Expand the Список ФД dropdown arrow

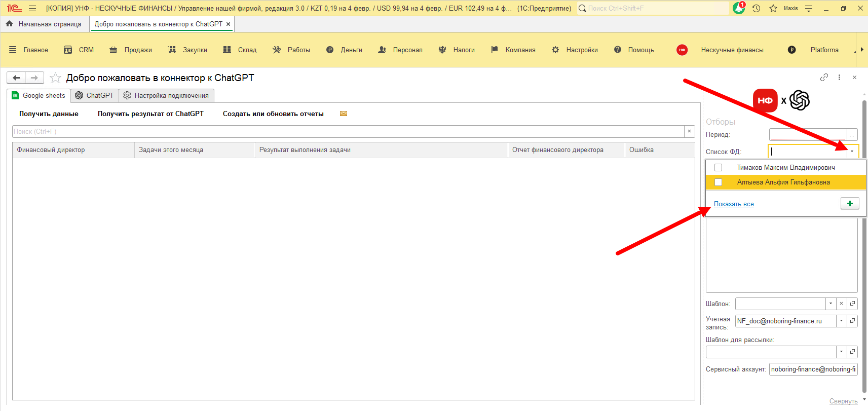(x=852, y=152)
